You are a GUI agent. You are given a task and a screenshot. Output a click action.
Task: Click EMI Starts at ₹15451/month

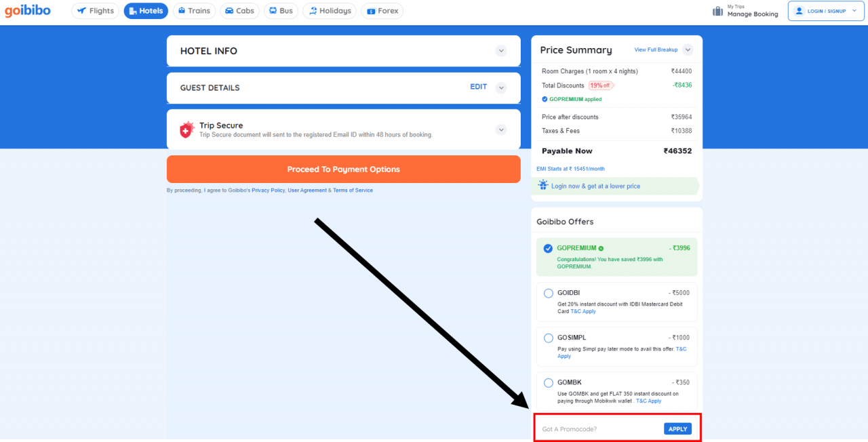(570, 169)
